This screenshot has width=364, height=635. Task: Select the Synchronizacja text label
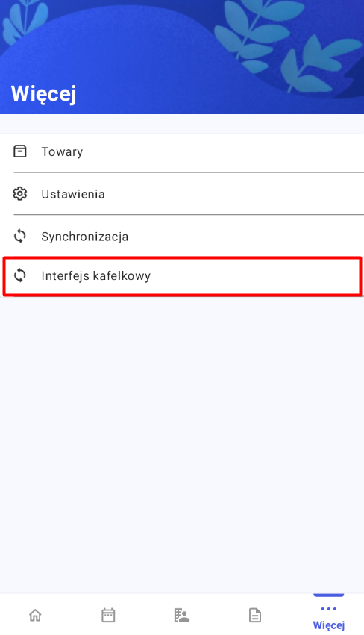(x=84, y=237)
